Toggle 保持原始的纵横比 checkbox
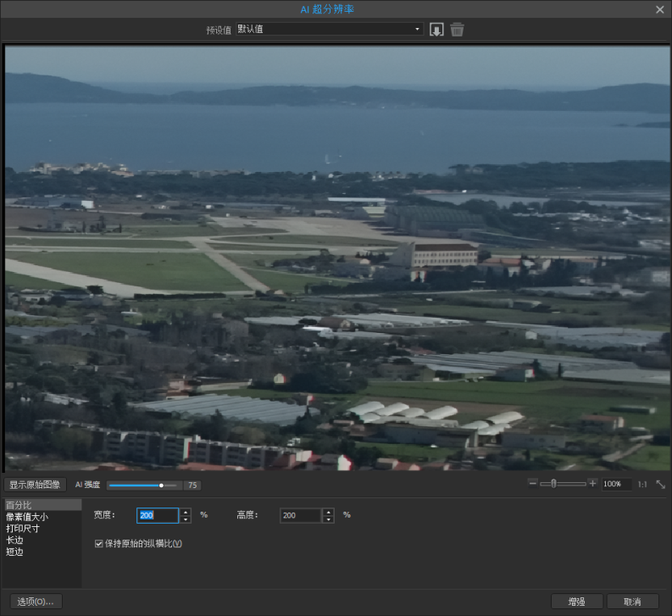672x616 pixels. 99,543
